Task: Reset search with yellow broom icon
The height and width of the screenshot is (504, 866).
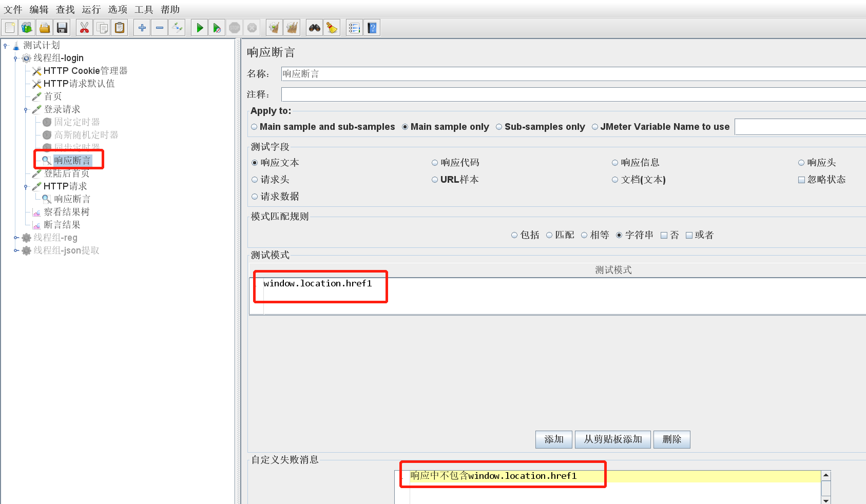Action: [332, 28]
